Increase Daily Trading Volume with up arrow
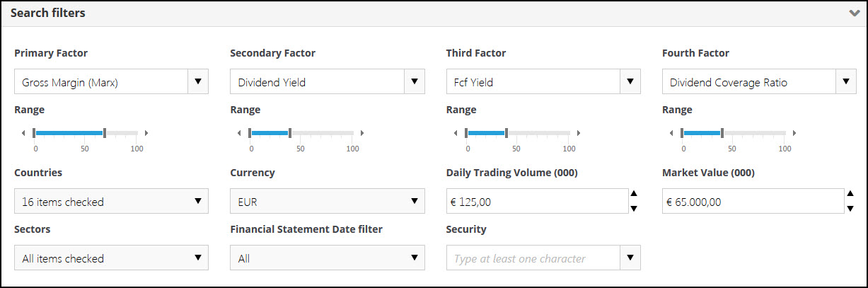The image size is (868, 288). (634, 194)
